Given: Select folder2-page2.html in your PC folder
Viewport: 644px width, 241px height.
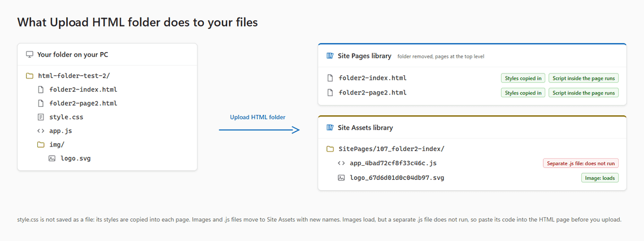Looking at the screenshot, I should [84, 103].
